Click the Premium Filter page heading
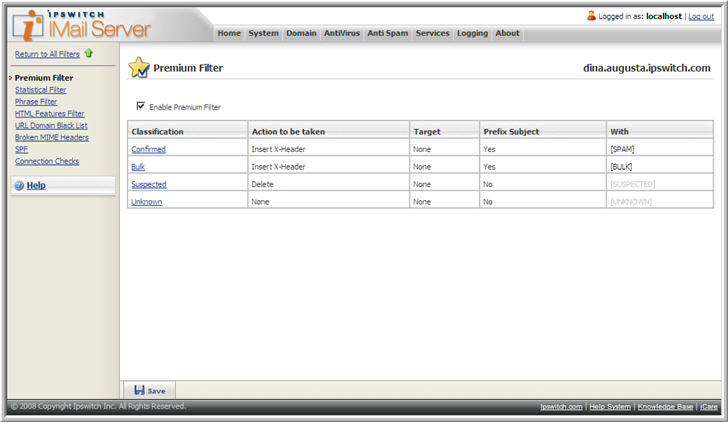Screen dimensions: 728x422 [188, 68]
